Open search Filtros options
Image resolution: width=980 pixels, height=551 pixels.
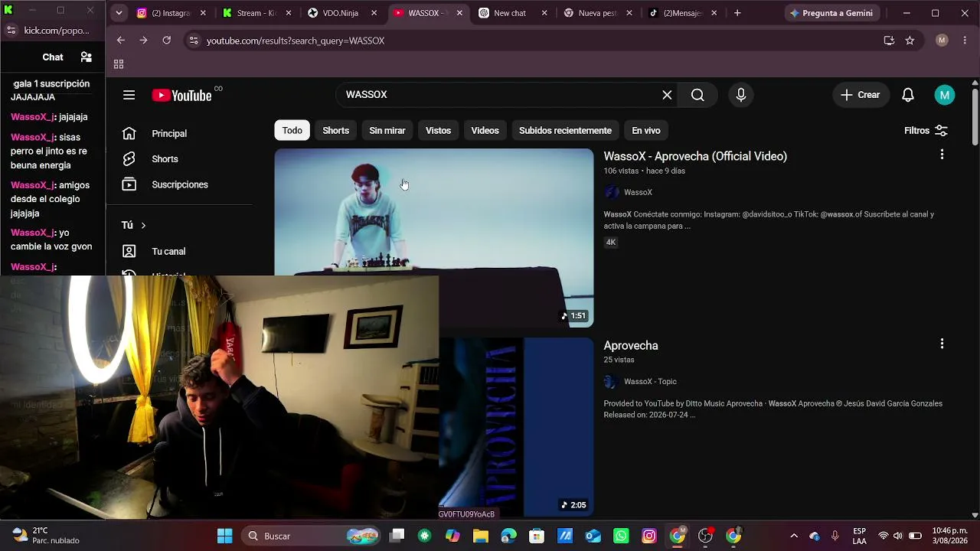(x=926, y=131)
